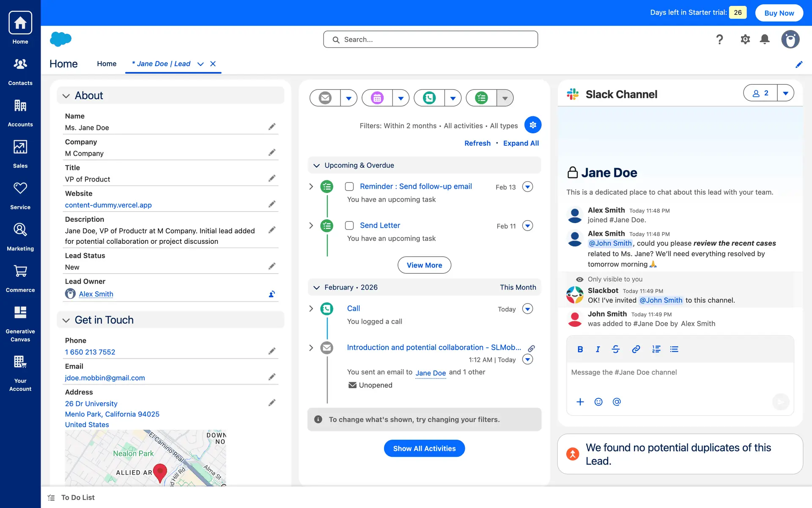Click the notifications bell icon

click(764, 39)
